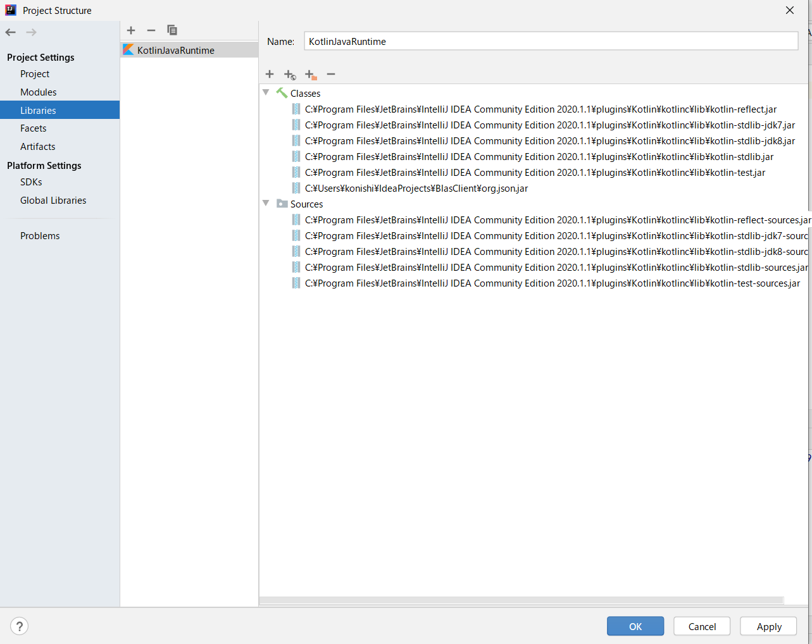The height and width of the screenshot is (644, 812).
Task: Click the horizontal scrollbar of roots tree
Action: (522, 600)
